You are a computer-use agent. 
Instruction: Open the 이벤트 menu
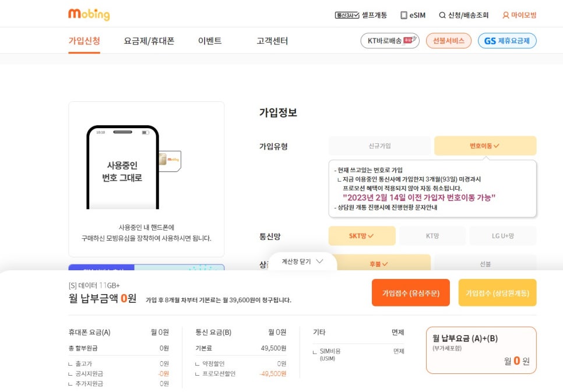(210, 41)
